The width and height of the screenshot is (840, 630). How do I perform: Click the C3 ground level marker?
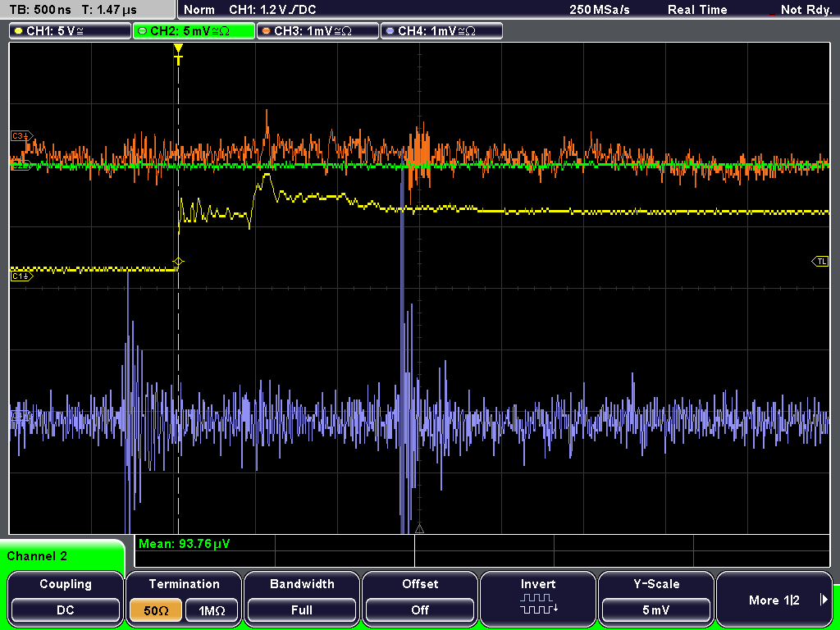coord(22,136)
